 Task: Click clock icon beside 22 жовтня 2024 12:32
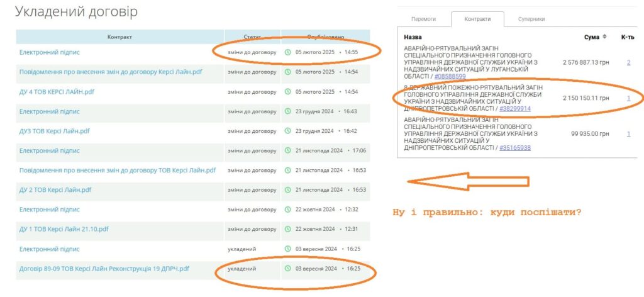pos(288,210)
